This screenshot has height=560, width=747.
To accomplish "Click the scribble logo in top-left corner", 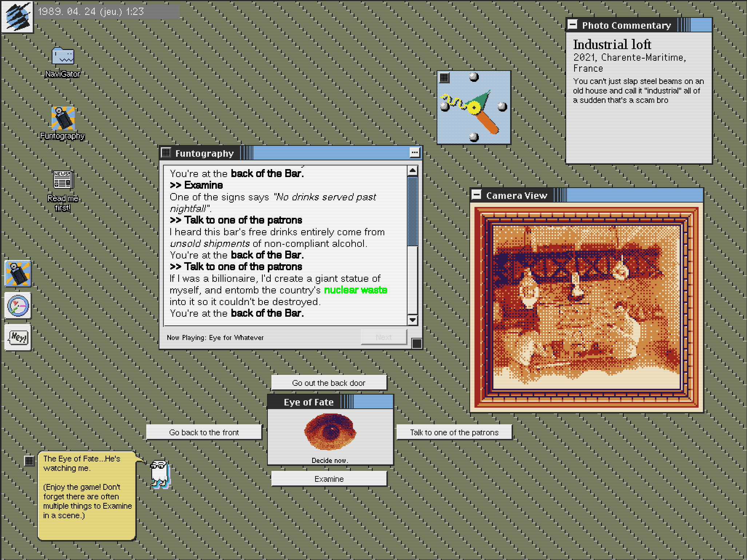I will [x=17, y=16].
